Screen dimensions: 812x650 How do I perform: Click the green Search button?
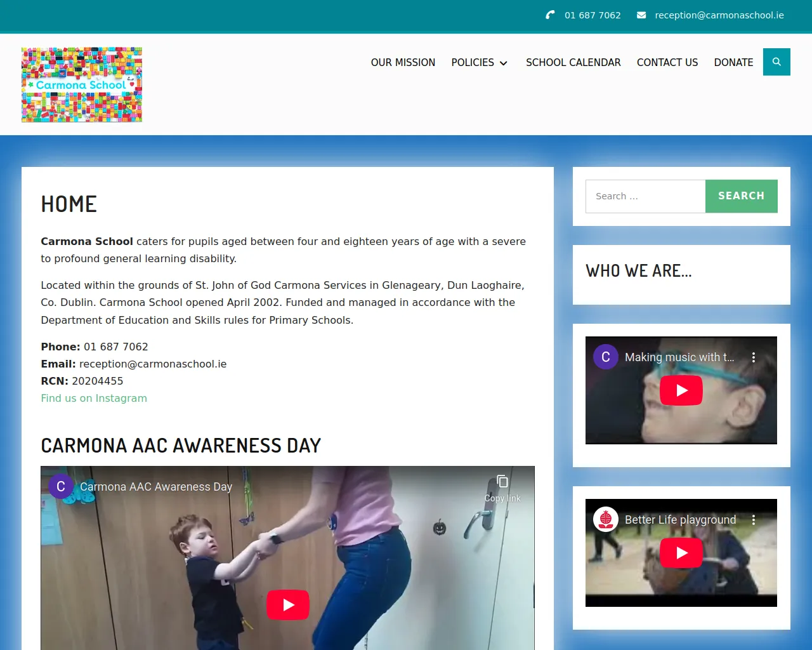point(742,196)
